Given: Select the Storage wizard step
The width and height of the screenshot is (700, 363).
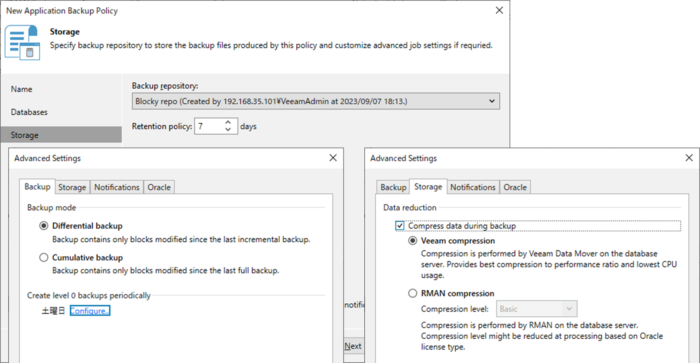Looking at the screenshot, I should [61, 135].
